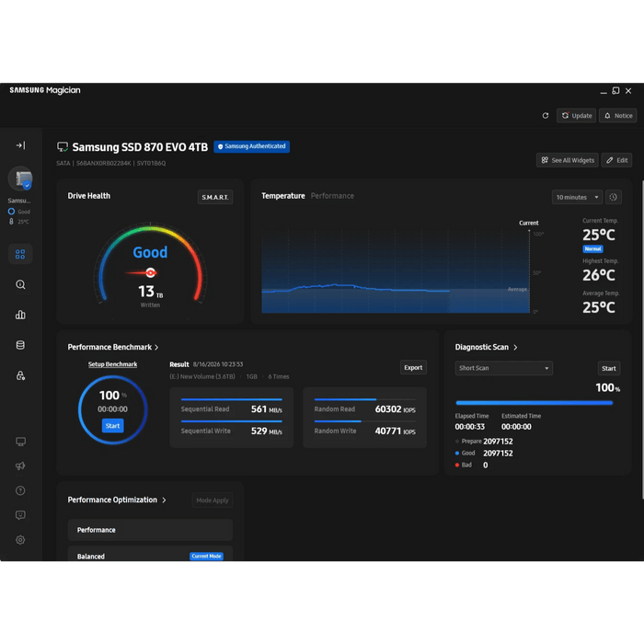Expand Performance Optimization section chevron
Screen dimensions: 644x644
(165, 500)
